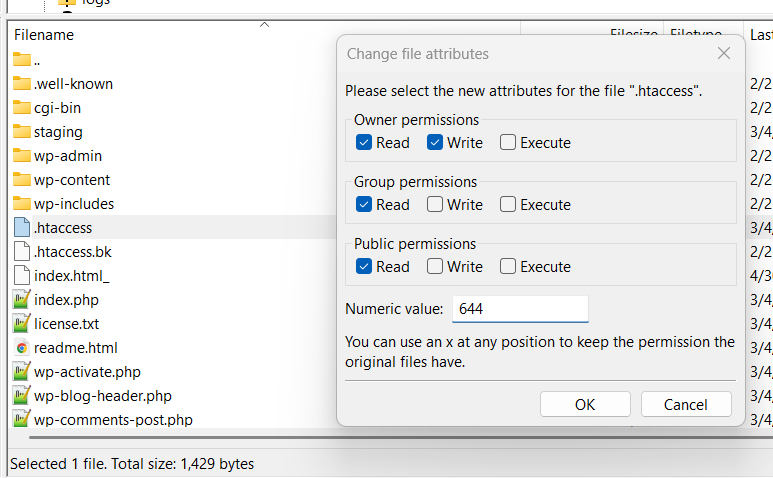Click the license.txt file icon
Viewport: 773px width, 478px height.
point(22,323)
